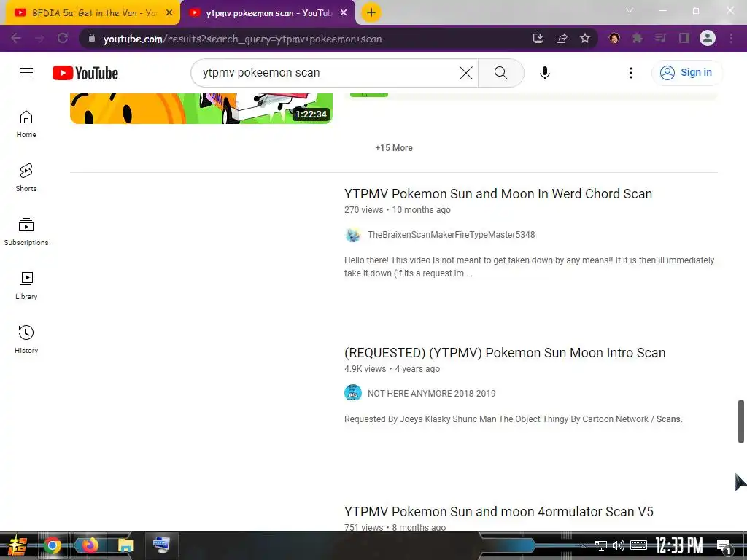Open the Chrome profile avatar
This screenshot has width=747, height=560.
(x=708, y=38)
